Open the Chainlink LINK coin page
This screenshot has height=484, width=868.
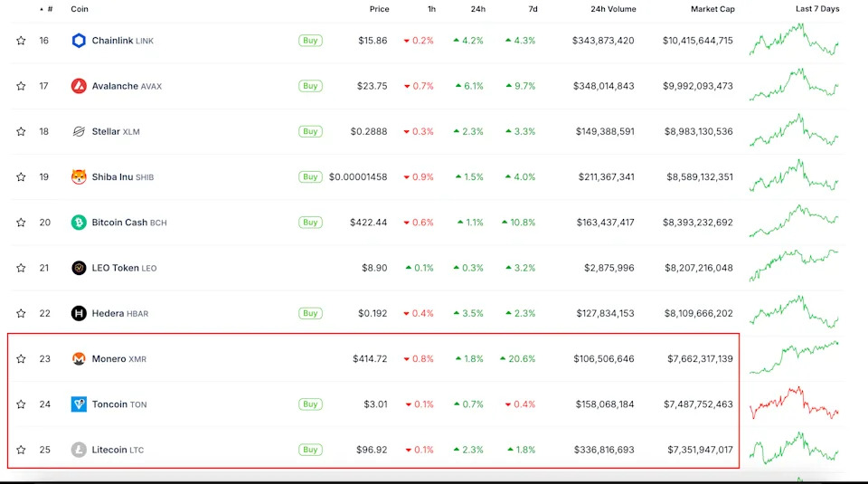coord(122,41)
